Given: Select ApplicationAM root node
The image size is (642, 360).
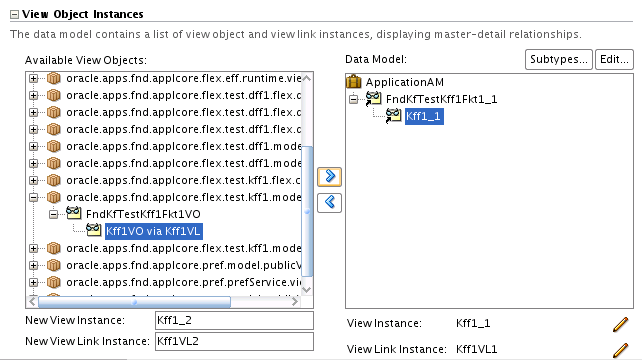Looking at the screenshot, I should click(x=405, y=82).
